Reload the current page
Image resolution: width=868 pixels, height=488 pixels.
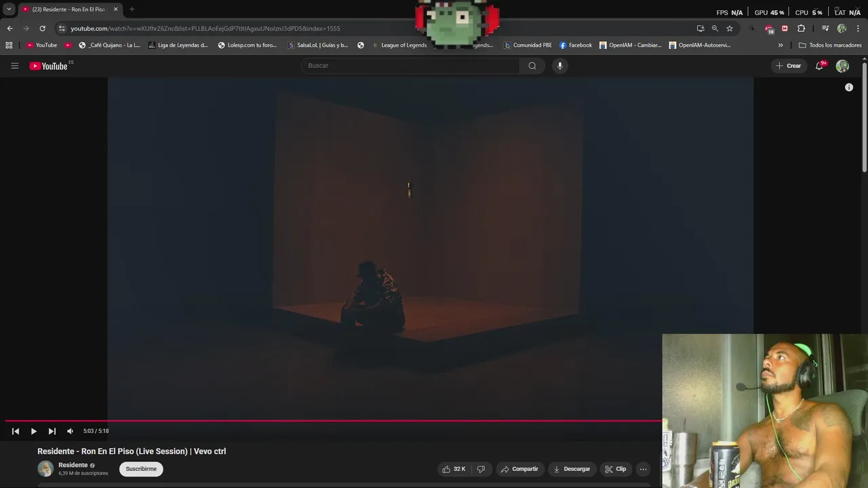(42, 28)
